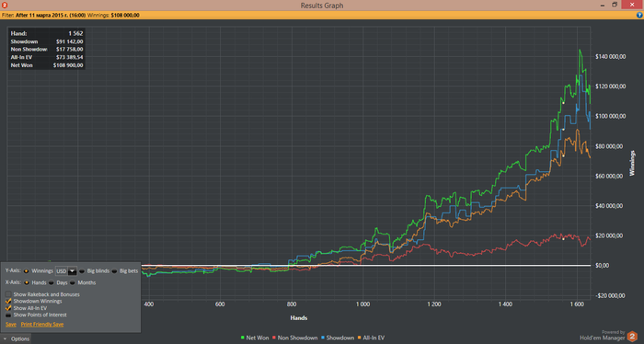Toggle the Showdown Winnings checkbox
This screenshot has width=644, height=344.
8,301
